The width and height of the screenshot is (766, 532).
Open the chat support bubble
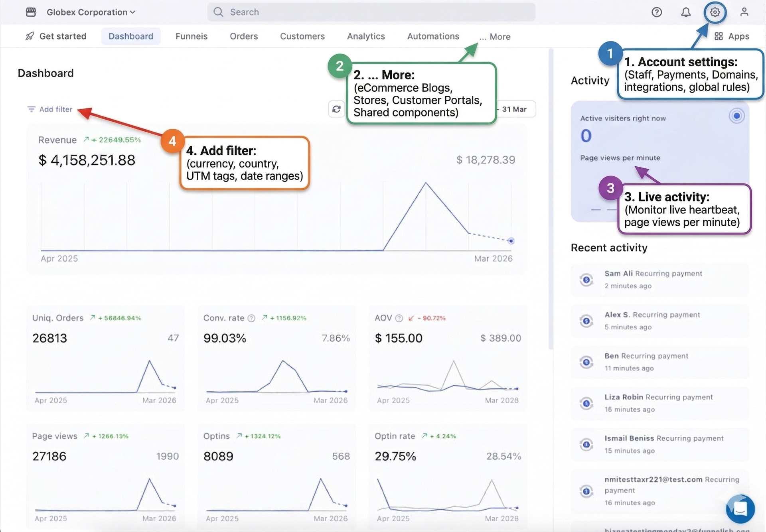coord(740,509)
